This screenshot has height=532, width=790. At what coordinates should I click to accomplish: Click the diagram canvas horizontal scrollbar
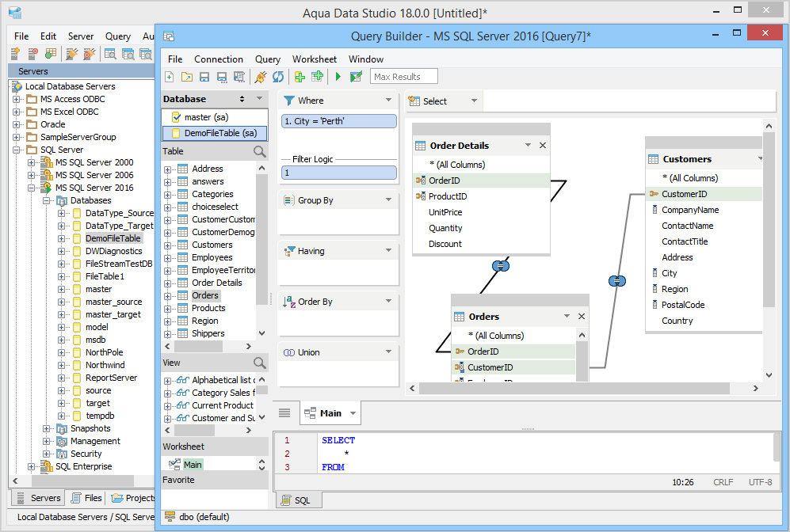click(x=574, y=388)
